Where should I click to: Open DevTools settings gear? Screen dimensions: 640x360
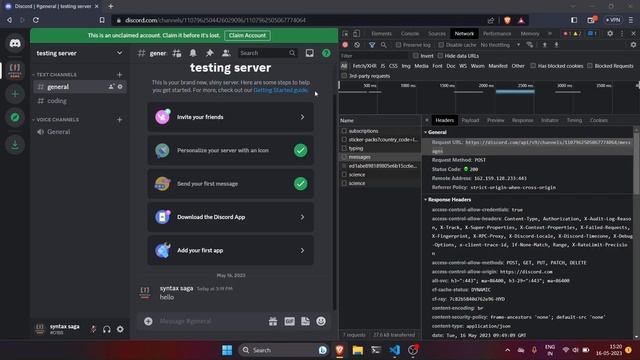pos(610,33)
